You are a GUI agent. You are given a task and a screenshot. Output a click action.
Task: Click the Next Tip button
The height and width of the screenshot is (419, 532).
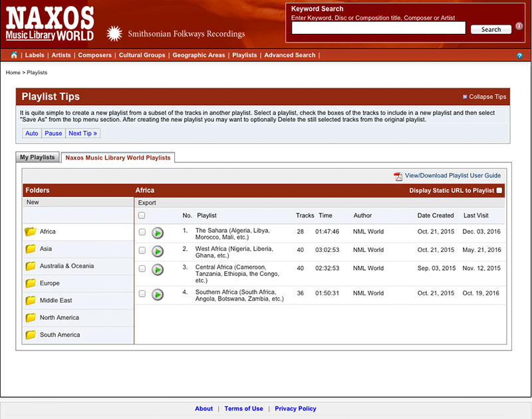pos(82,134)
